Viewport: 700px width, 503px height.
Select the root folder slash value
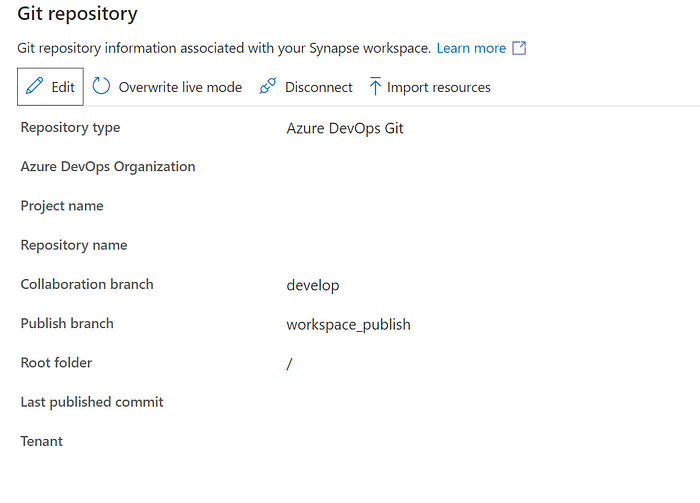click(x=289, y=364)
